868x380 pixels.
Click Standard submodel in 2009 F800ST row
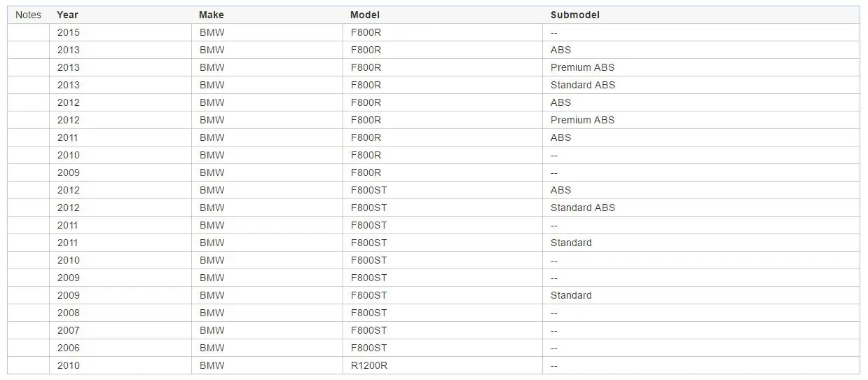pos(571,295)
